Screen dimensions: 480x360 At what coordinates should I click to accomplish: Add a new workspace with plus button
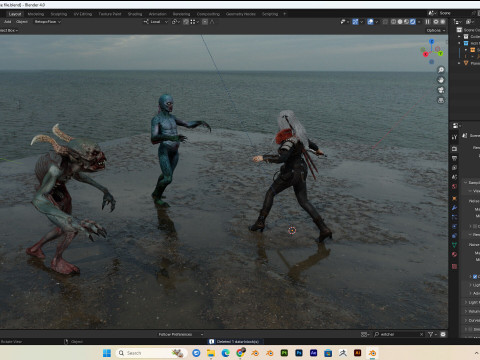click(284, 14)
